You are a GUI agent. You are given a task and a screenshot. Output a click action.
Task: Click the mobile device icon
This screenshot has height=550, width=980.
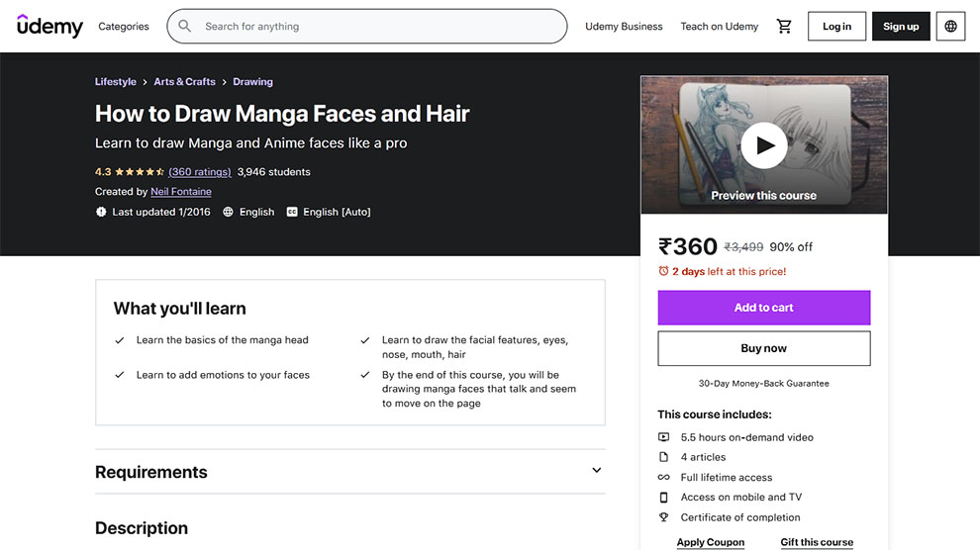(664, 497)
